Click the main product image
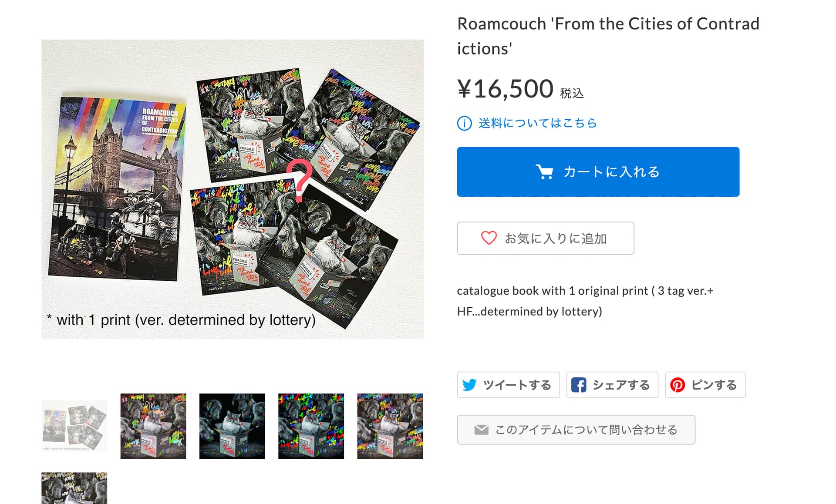The width and height of the screenshot is (836, 504). 233,189
